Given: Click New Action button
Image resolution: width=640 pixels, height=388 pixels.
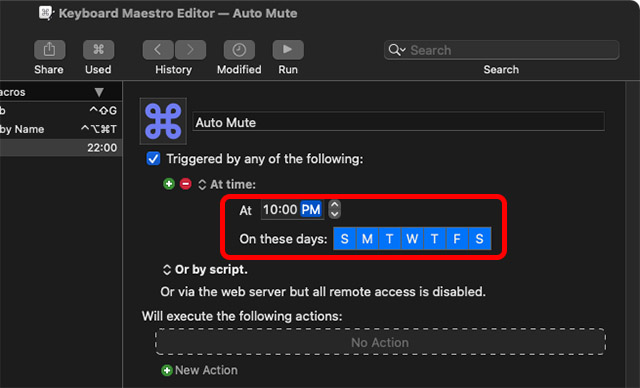Looking at the screenshot, I should point(200,370).
